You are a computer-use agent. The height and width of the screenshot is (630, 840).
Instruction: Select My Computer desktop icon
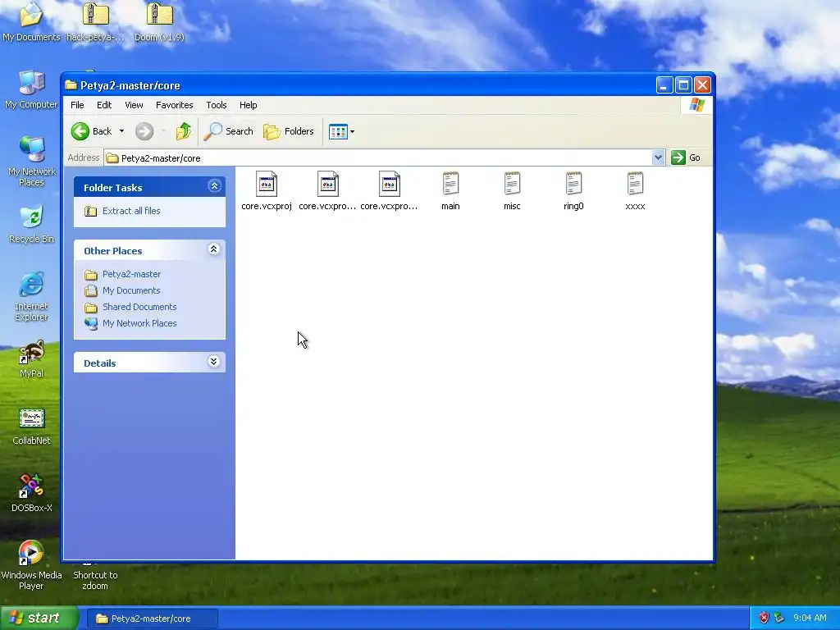coord(31,89)
